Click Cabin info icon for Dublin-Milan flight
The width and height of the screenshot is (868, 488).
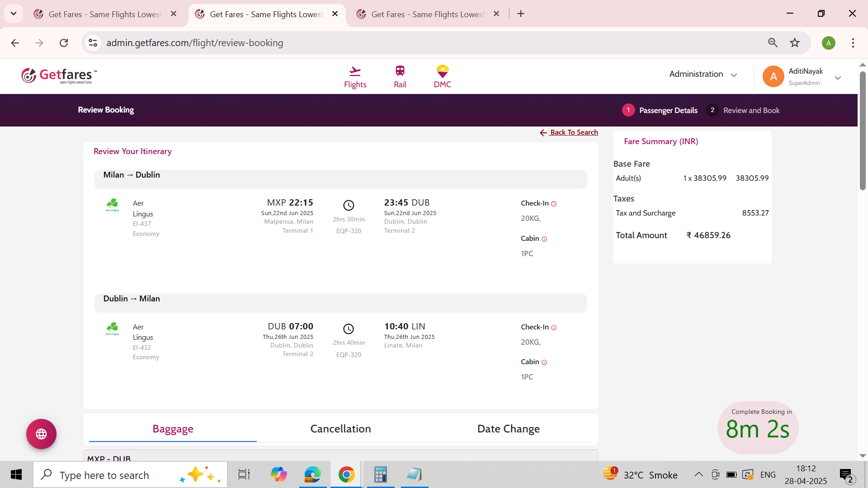[x=544, y=362]
